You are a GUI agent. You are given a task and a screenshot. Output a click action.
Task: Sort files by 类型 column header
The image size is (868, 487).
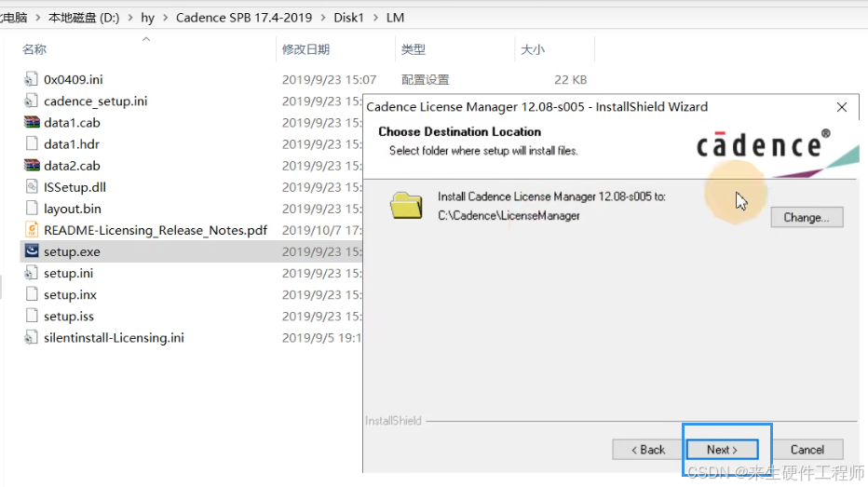click(x=413, y=49)
